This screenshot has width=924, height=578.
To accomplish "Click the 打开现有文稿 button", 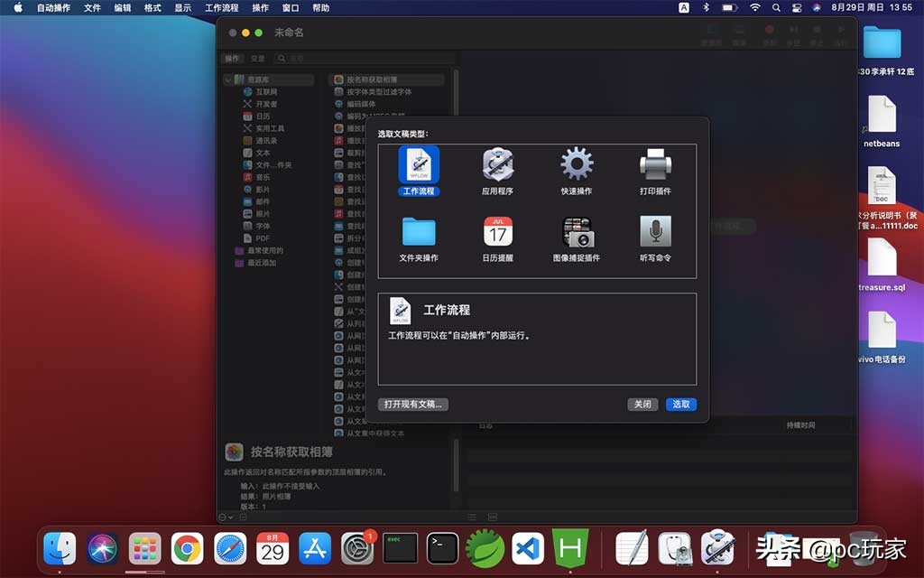I will point(415,405).
